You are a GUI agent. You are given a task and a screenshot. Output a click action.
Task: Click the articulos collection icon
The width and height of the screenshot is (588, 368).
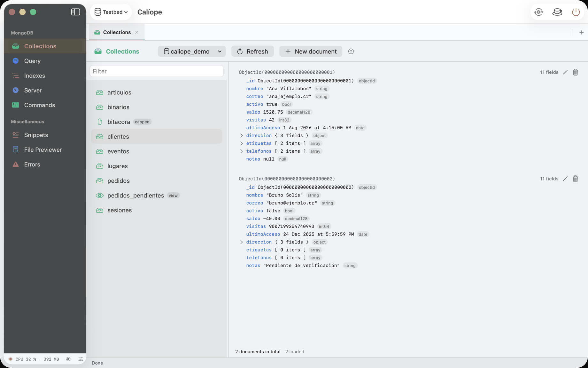click(x=100, y=92)
